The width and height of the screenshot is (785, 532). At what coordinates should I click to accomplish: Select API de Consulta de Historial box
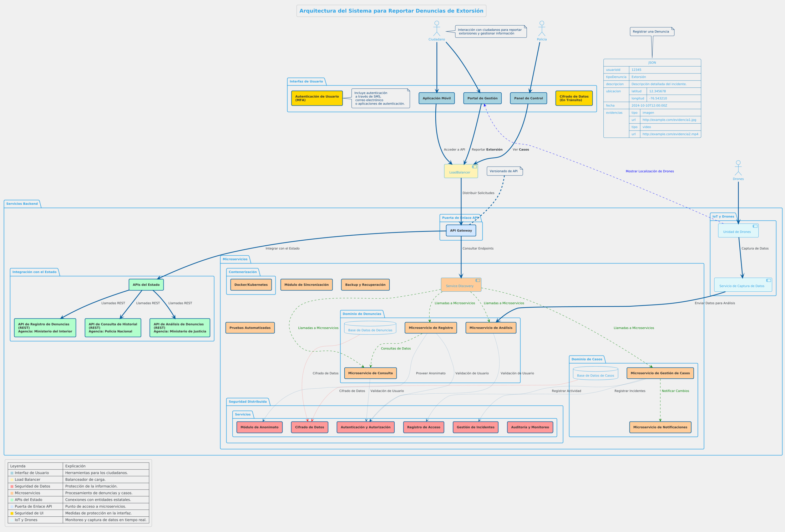(113, 328)
